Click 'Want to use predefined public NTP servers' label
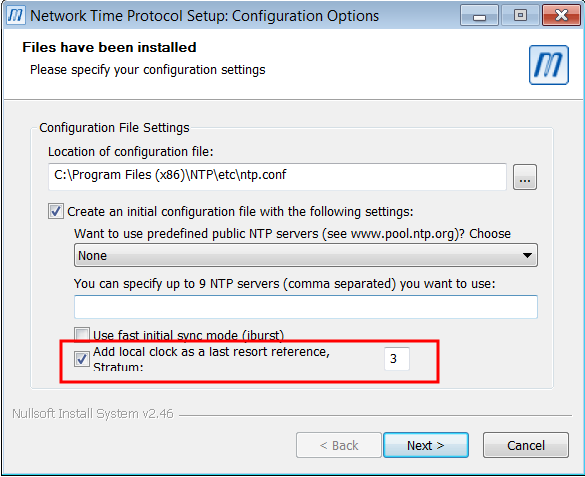The height and width of the screenshot is (477, 585). tap(292, 233)
